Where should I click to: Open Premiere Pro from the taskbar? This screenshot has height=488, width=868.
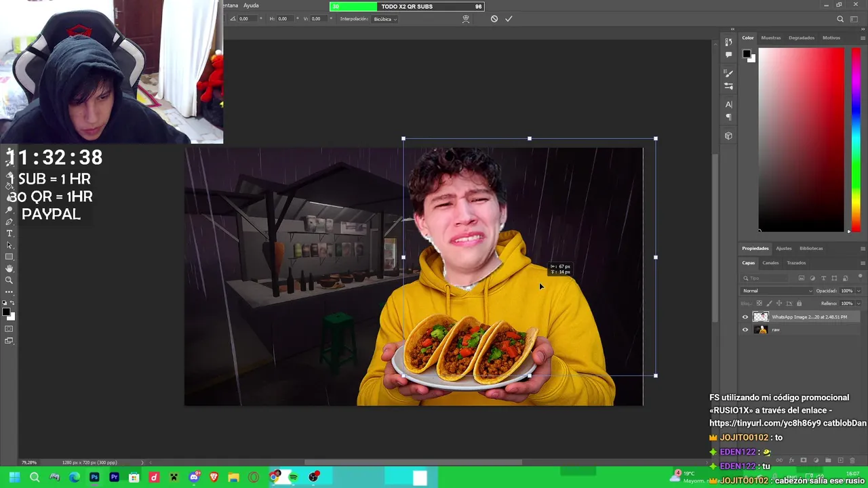tap(114, 477)
